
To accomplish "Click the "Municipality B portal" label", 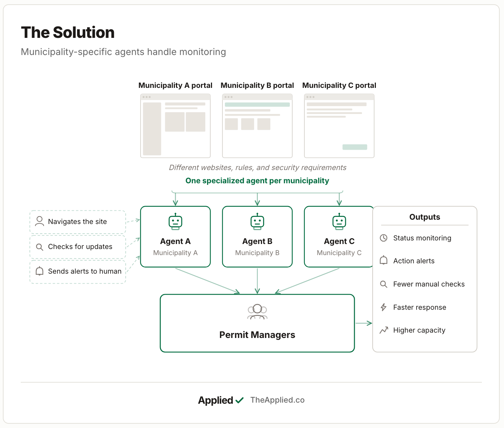I will point(257,85).
